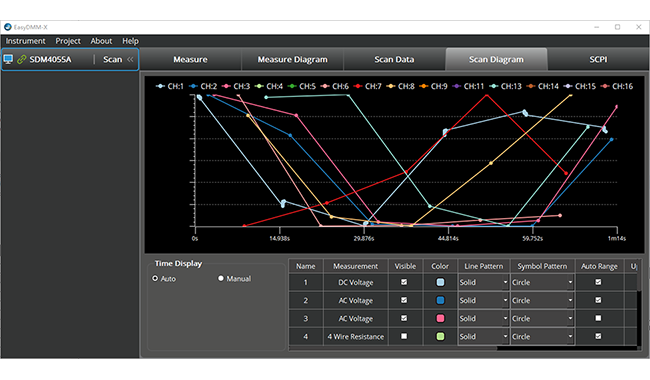The width and height of the screenshot is (650, 380).
Task: Change the pink color swatch for channel 3
Action: 440,318
